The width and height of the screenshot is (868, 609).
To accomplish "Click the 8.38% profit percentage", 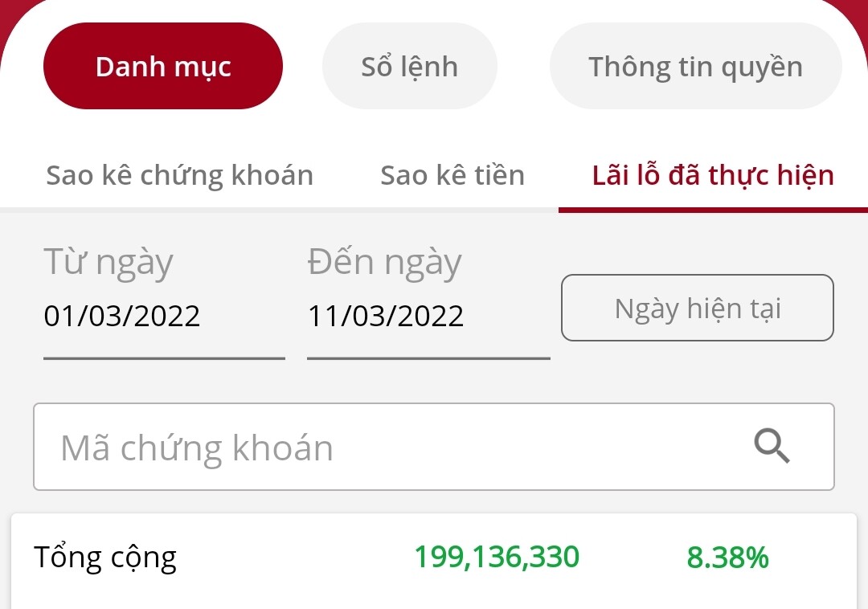I will click(727, 557).
